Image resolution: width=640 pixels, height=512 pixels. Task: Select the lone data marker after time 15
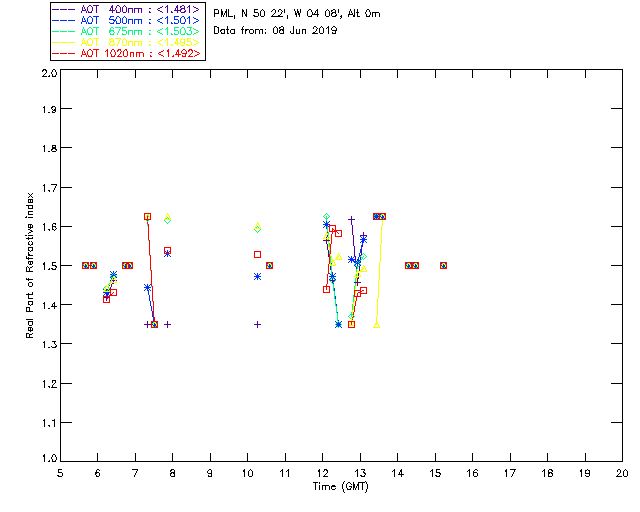click(443, 265)
